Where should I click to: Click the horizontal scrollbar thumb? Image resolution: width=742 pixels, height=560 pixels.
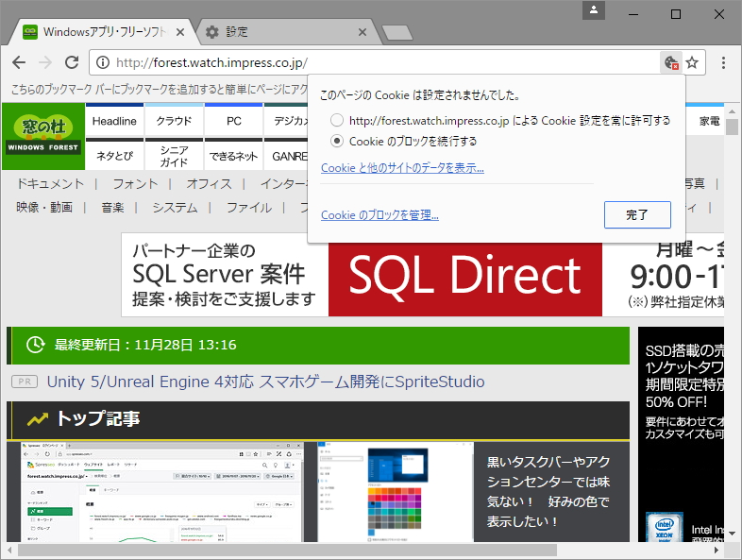pyautogui.click(x=287, y=550)
